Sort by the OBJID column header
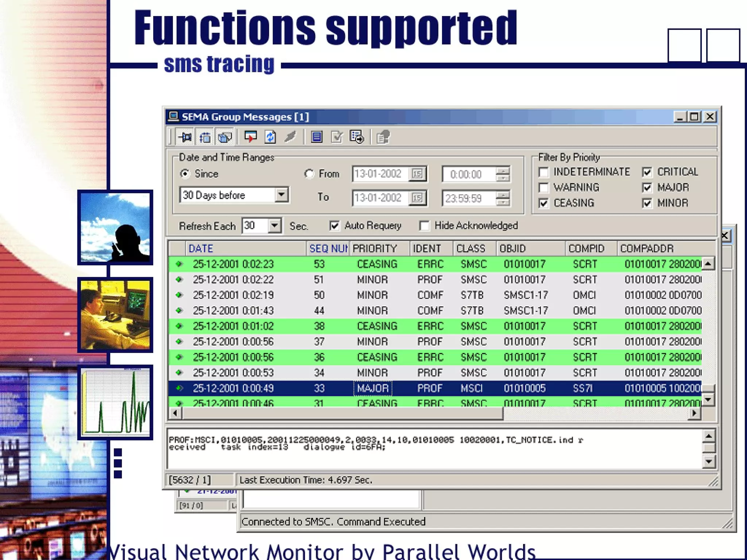Screen dimensions: 747x560 pos(531,249)
